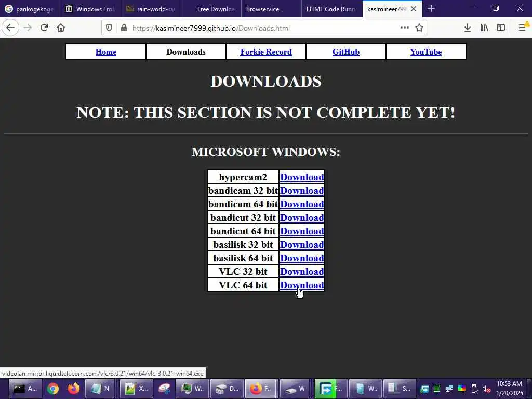Show site security padlock info

(x=124, y=28)
